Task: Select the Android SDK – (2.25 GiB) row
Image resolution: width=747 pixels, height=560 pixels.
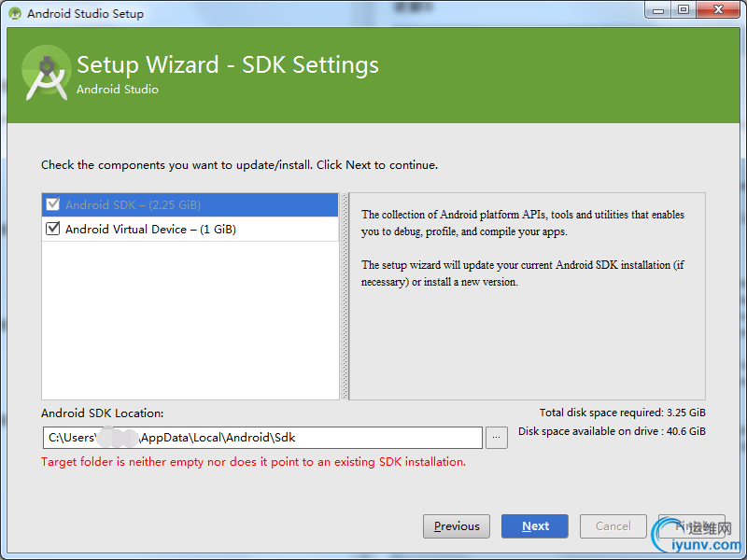Action: 187,204
